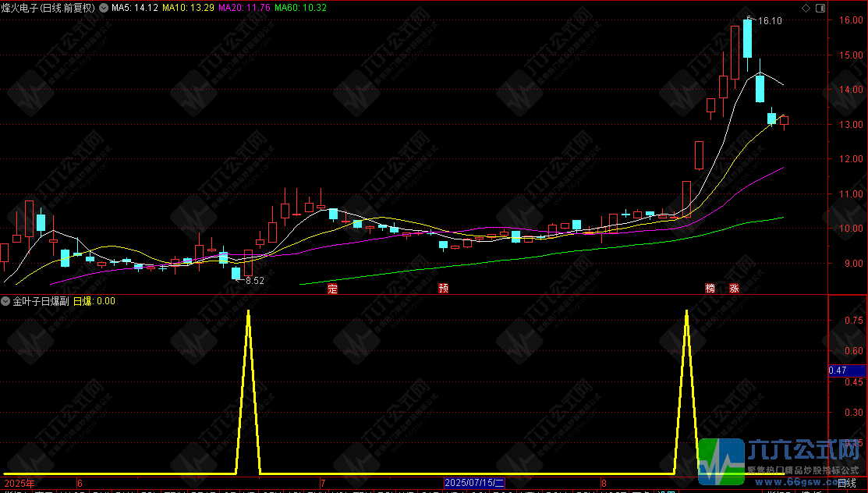Click the blue highlighted 0.47 axis value

click(x=848, y=371)
